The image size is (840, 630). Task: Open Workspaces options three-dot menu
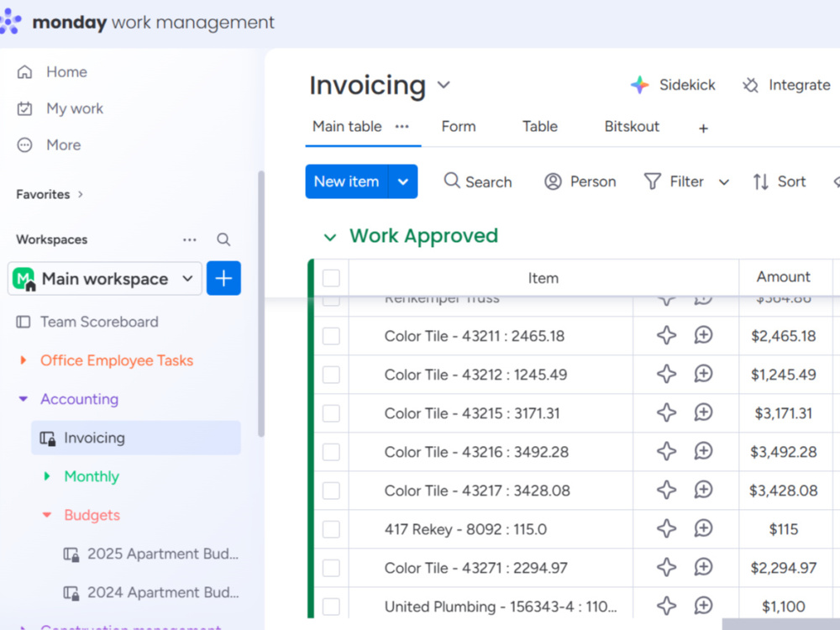(x=190, y=239)
